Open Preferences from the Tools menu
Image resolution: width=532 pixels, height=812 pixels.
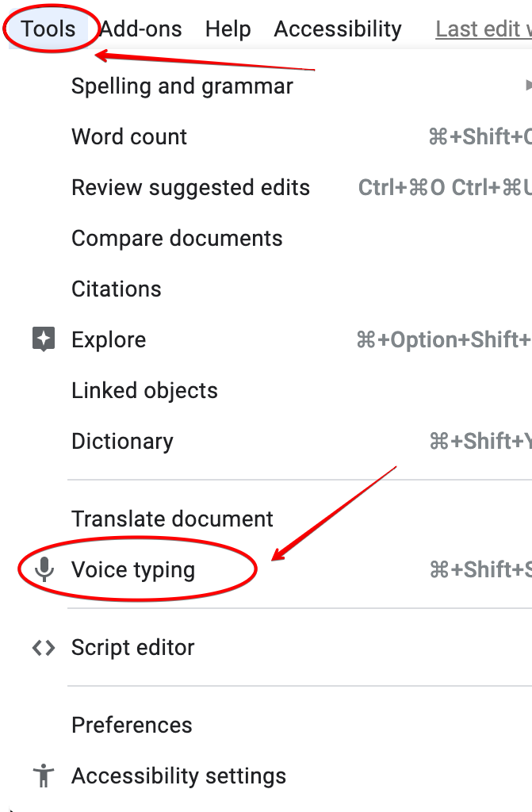(x=132, y=725)
